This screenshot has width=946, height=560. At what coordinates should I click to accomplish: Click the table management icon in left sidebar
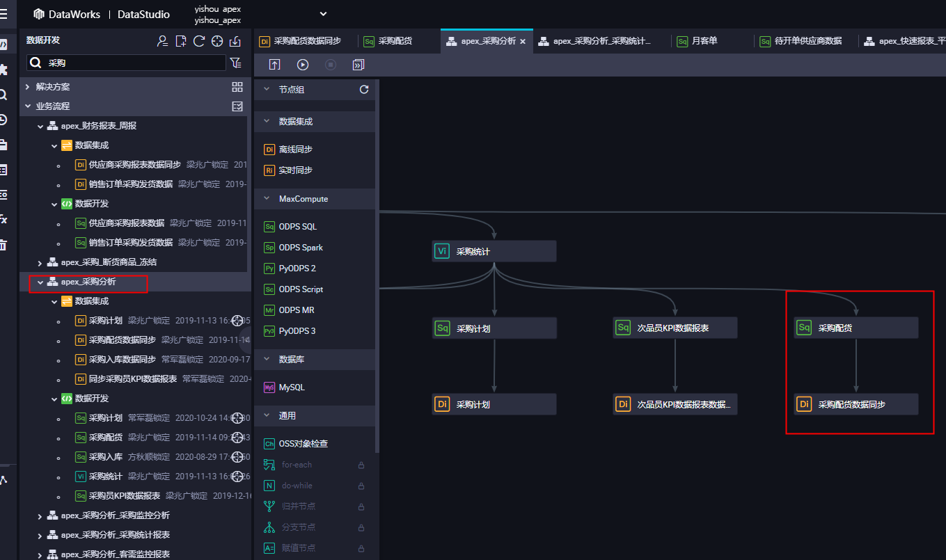(x=3, y=170)
